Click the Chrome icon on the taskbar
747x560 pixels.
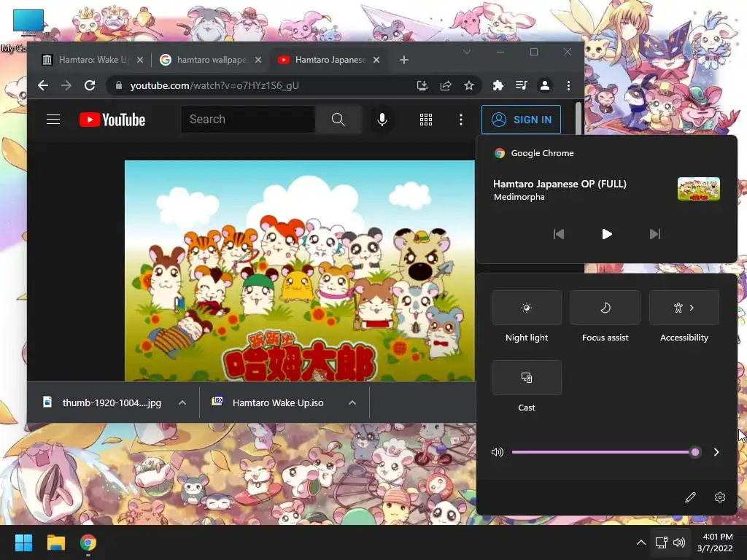tap(88, 542)
